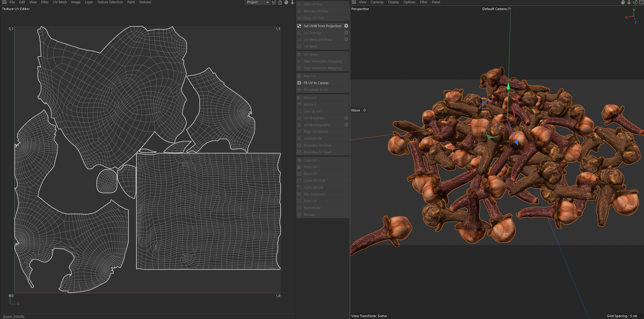Open the UV Mesh menu
Screen dimensions: 644x319
click(x=60, y=2)
